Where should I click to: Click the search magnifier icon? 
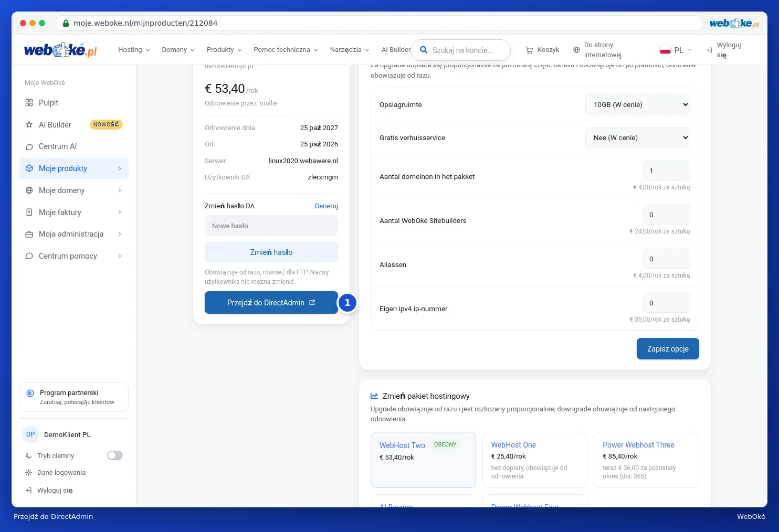(424, 50)
